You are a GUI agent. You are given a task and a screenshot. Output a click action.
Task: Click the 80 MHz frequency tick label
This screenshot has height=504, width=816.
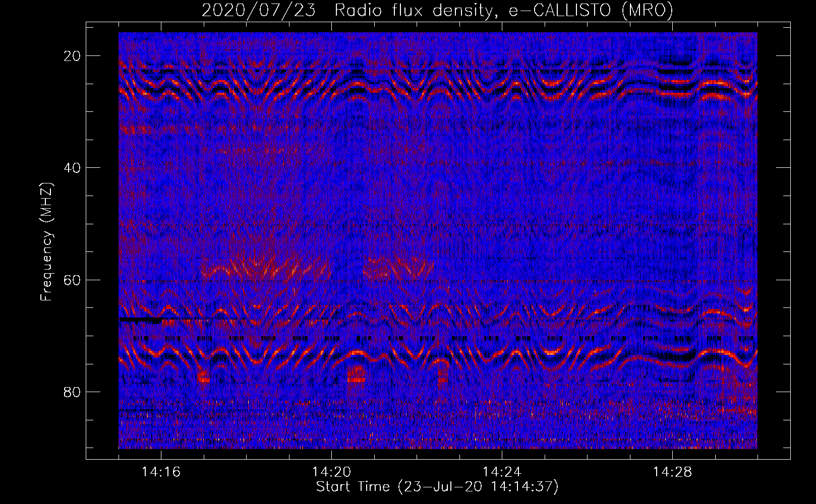tap(72, 392)
